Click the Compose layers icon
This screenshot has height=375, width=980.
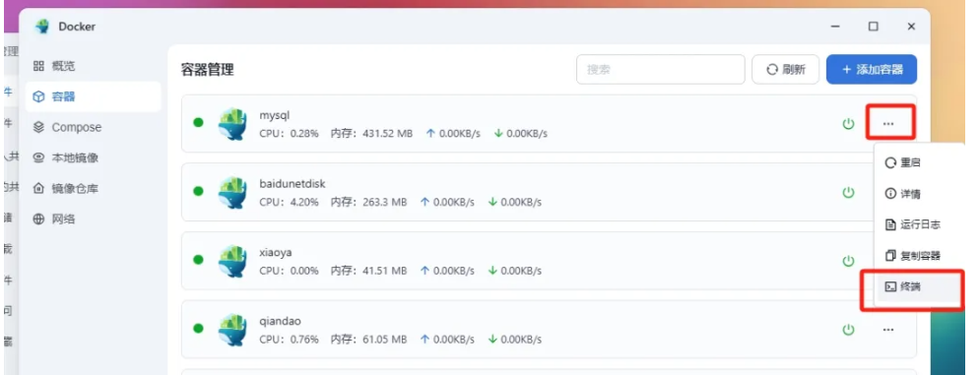[x=38, y=128]
